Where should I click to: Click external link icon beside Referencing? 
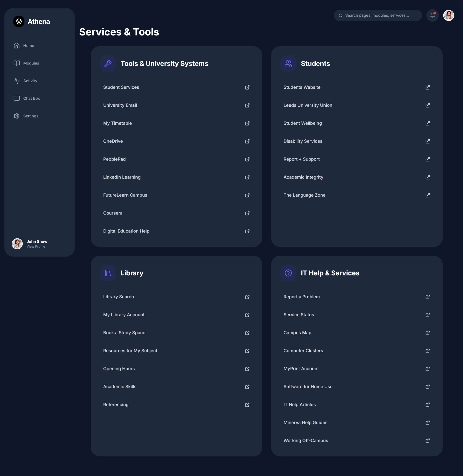click(x=247, y=404)
